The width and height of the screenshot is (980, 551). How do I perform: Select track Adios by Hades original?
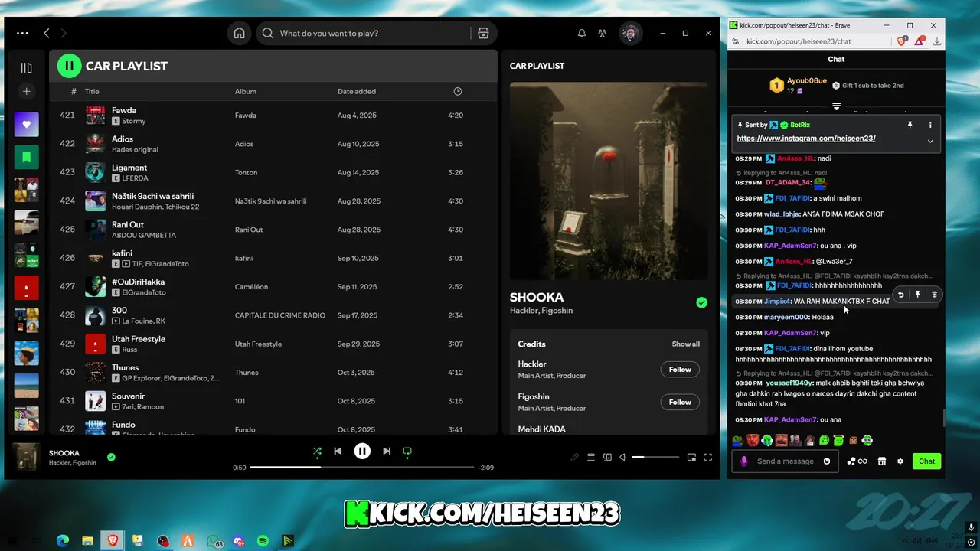click(273, 144)
